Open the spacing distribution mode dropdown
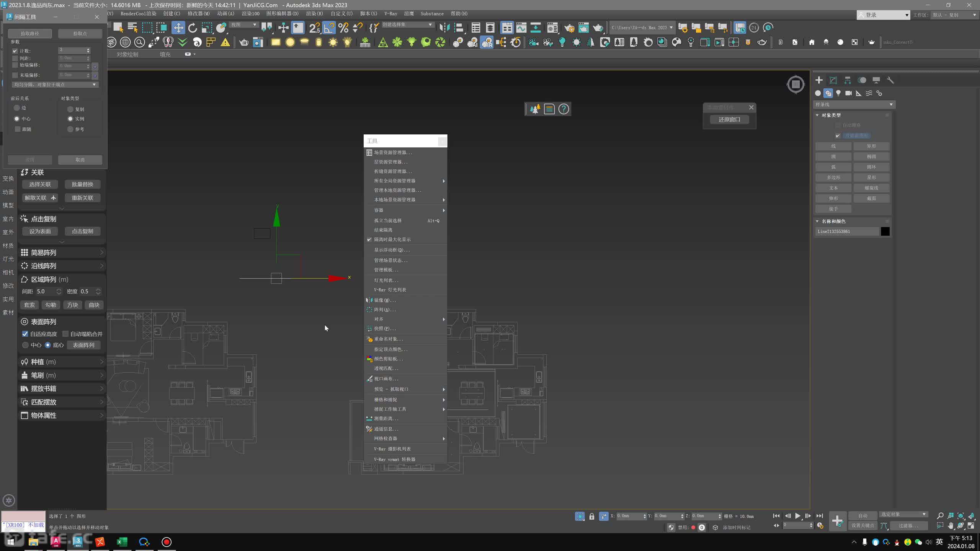The image size is (980, 551). click(x=55, y=85)
